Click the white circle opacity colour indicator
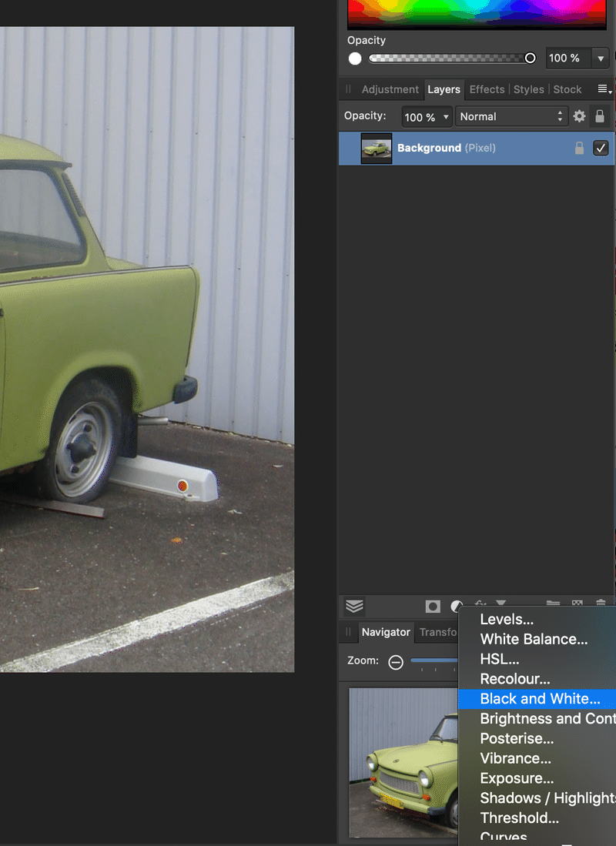This screenshot has height=846, width=616. point(355,59)
